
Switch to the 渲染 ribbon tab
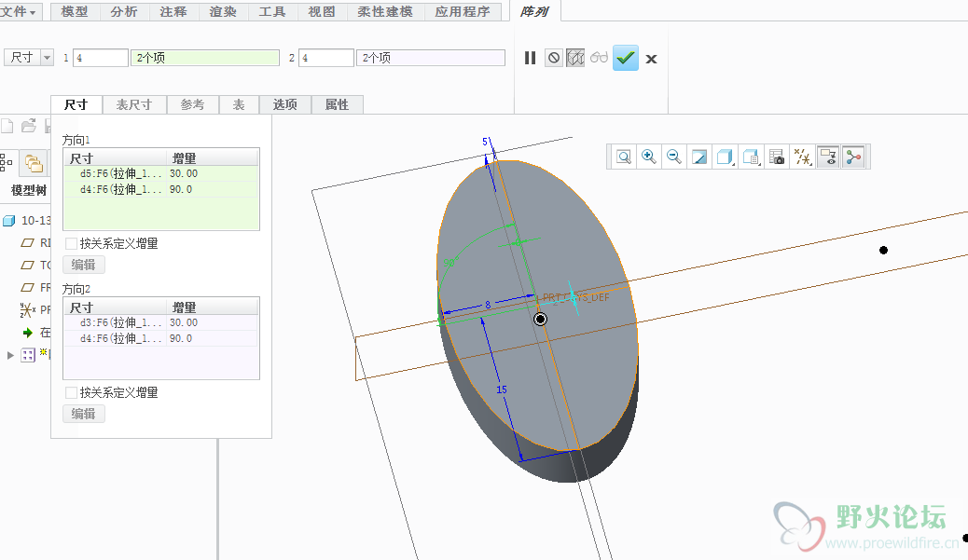pos(223,11)
